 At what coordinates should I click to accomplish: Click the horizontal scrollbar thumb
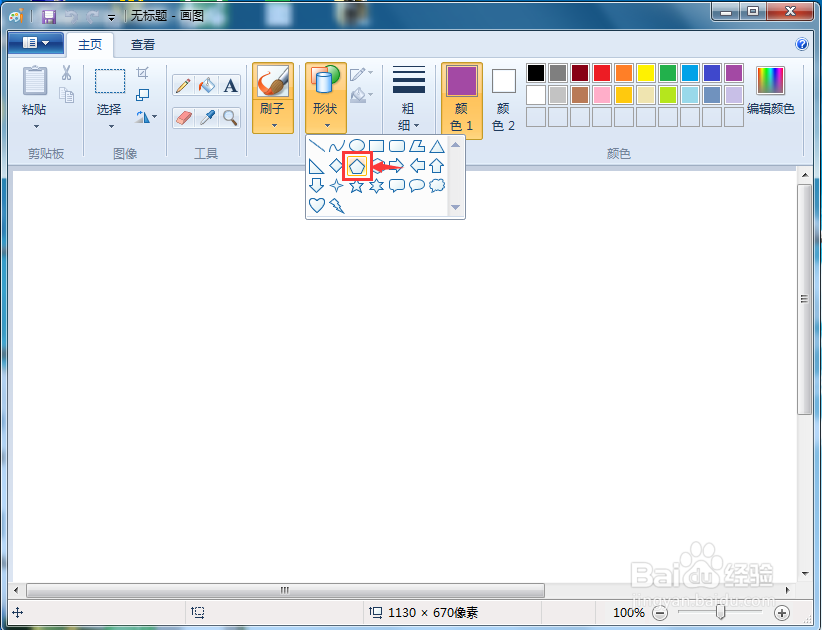285,590
